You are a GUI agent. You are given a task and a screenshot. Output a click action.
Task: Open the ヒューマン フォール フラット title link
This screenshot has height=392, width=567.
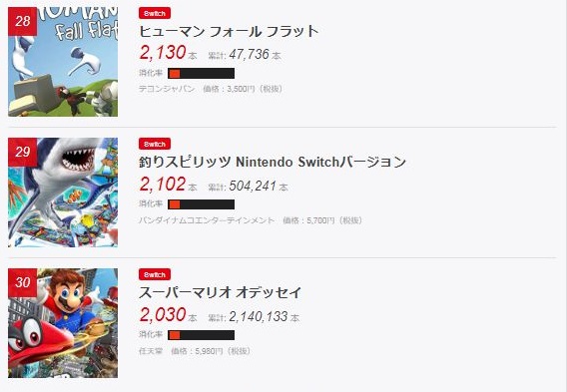click(229, 32)
